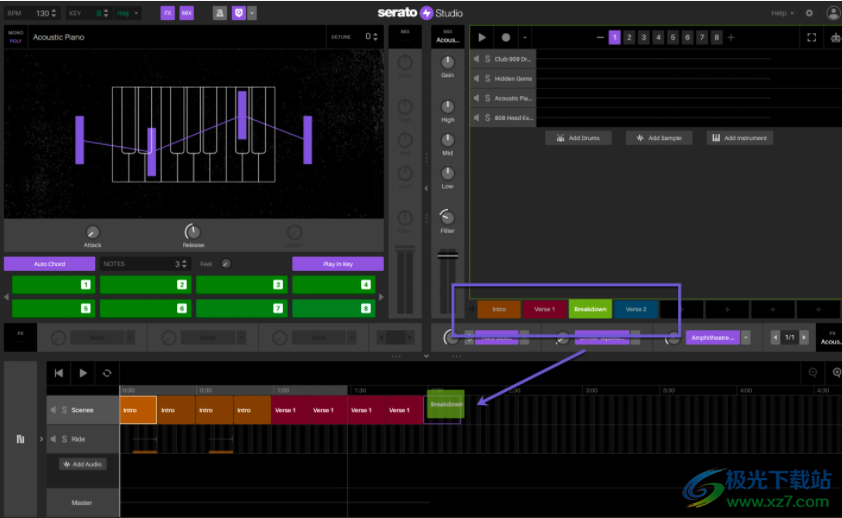This screenshot has width=842, height=518.
Task: Adjust the DETUNE value stepper
Action: tap(375, 37)
